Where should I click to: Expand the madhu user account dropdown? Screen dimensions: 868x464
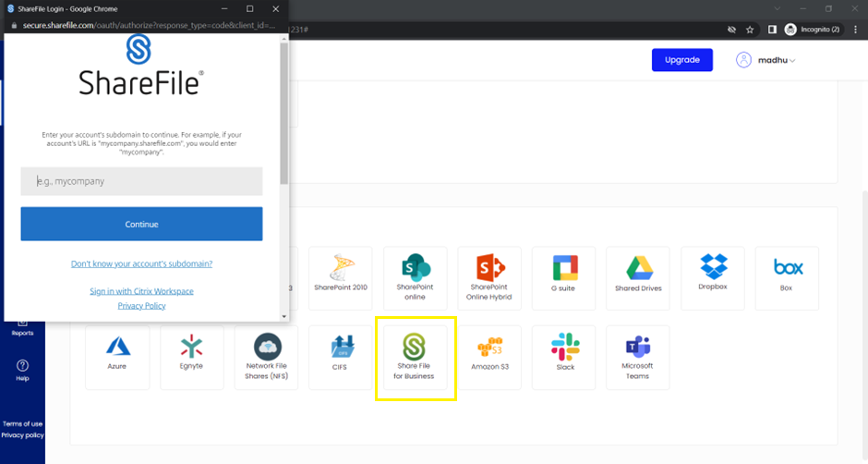[x=766, y=60]
